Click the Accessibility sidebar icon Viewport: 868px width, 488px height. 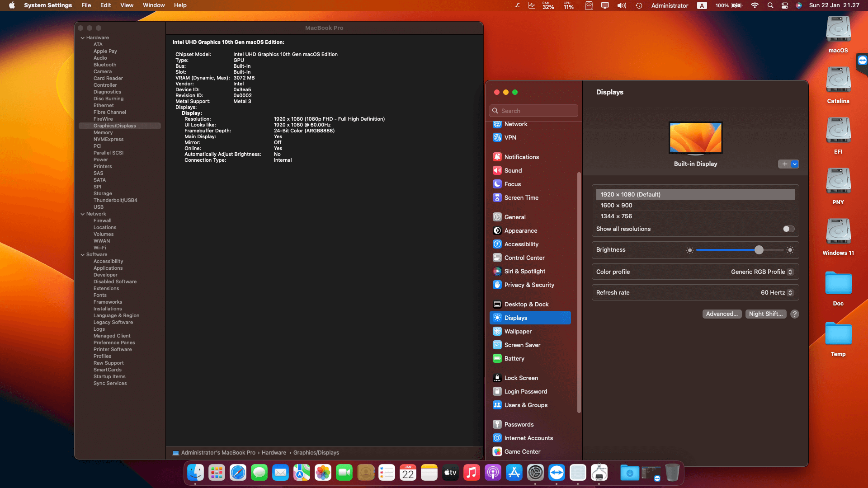[497, 244]
